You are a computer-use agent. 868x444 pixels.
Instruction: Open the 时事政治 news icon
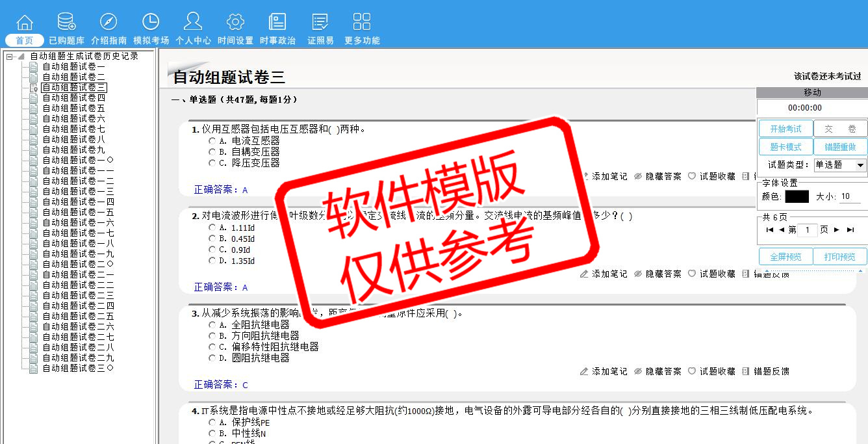pyautogui.click(x=277, y=22)
